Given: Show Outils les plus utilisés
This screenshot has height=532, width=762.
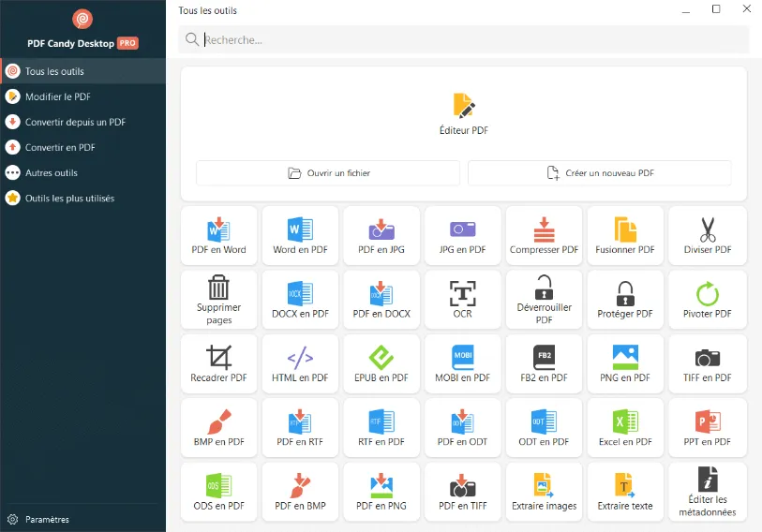Looking at the screenshot, I should pyautogui.click(x=69, y=198).
